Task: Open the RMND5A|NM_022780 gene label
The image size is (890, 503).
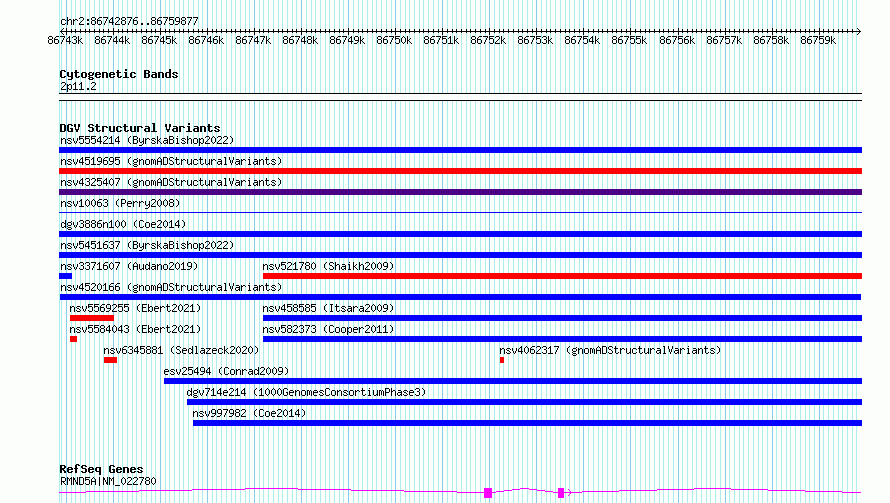Action: tap(108, 481)
